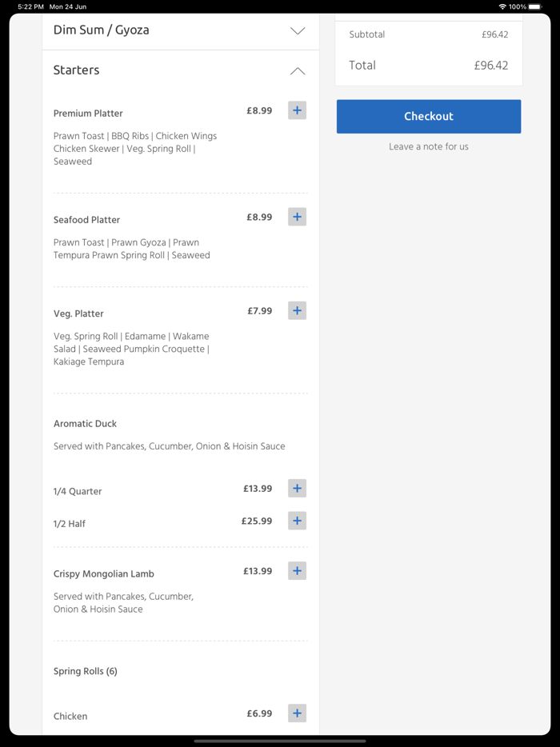Add Premium Platter with plus icon
Viewport: 560px width, 747px height.
tap(297, 110)
